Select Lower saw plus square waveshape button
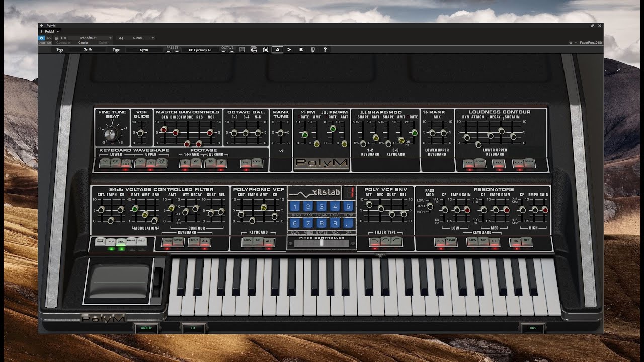Viewport: 644px width, 362px height. [126, 163]
